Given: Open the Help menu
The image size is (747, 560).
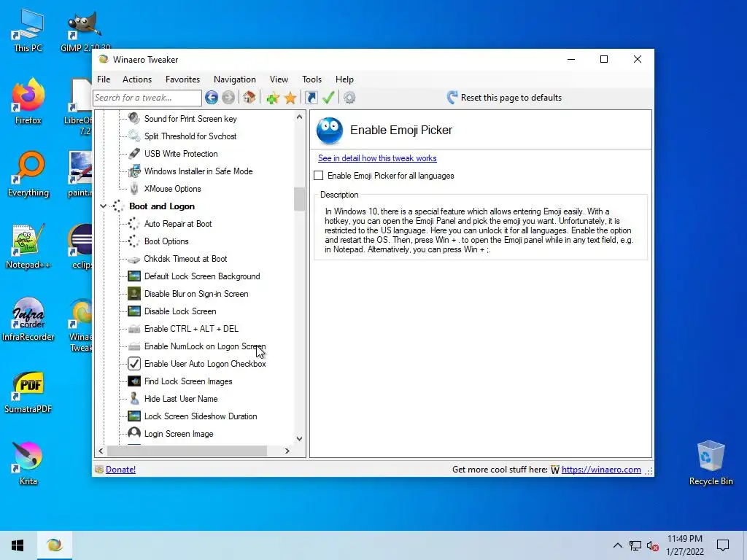Looking at the screenshot, I should [x=344, y=79].
